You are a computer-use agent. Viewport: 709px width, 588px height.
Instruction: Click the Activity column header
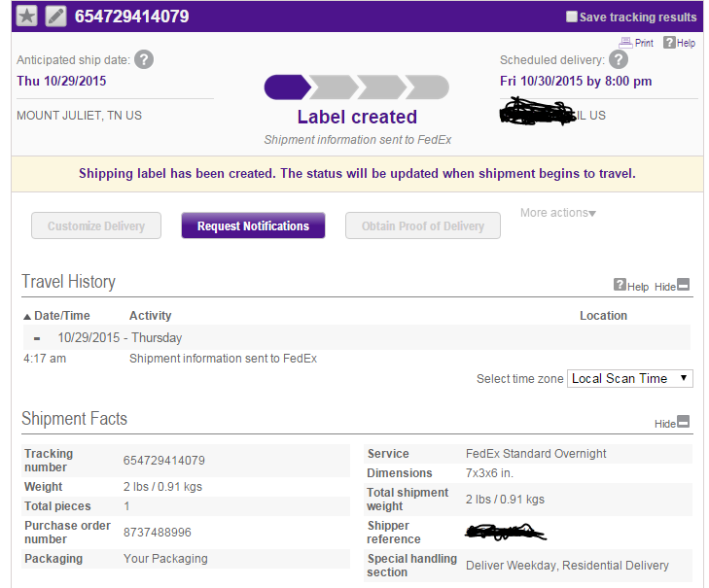[x=151, y=316]
